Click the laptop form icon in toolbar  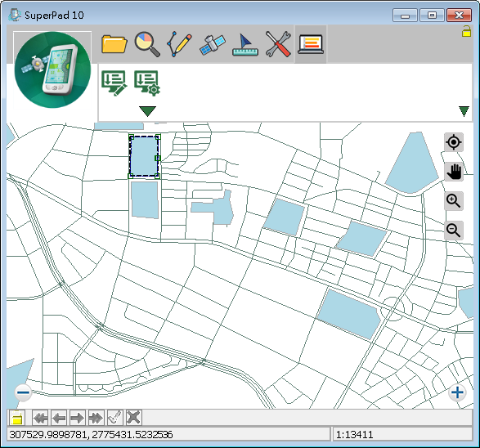tap(311, 45)
